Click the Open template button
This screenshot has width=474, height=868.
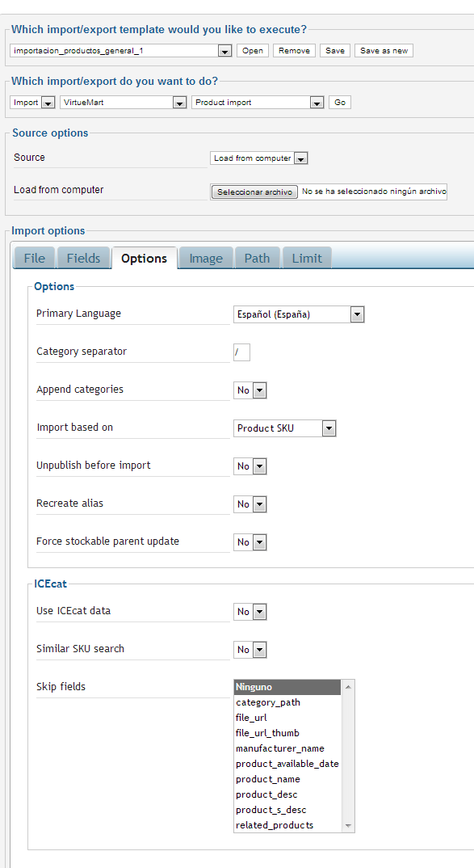click(253, 50)
